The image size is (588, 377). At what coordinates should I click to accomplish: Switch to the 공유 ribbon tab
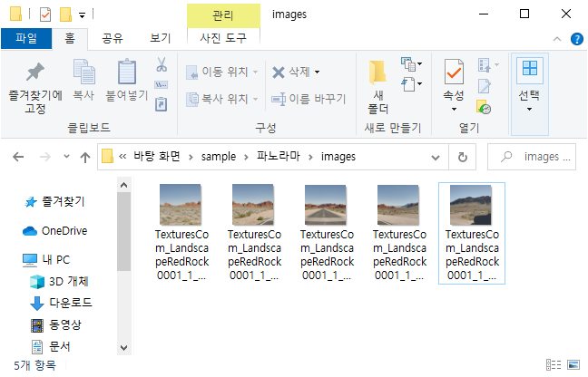coord(113,39)
